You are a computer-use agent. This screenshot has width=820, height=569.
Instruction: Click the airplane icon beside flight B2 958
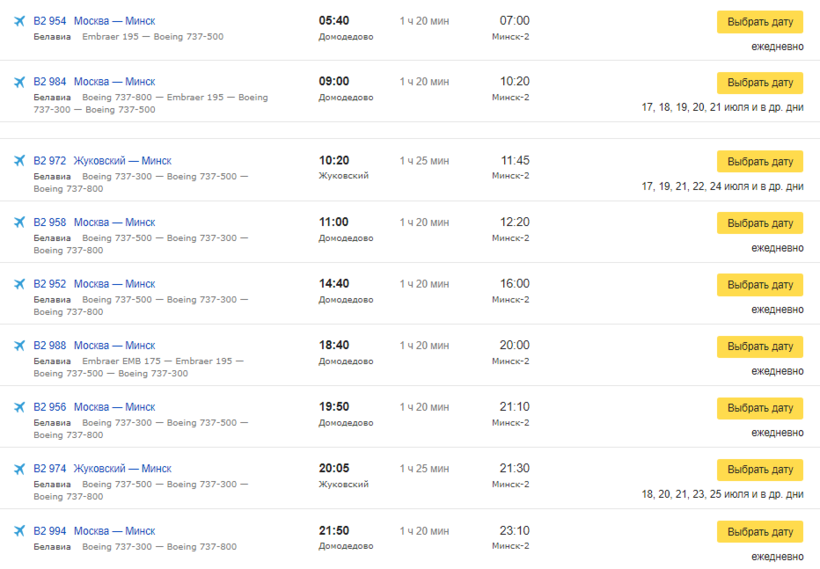[19, 222]
